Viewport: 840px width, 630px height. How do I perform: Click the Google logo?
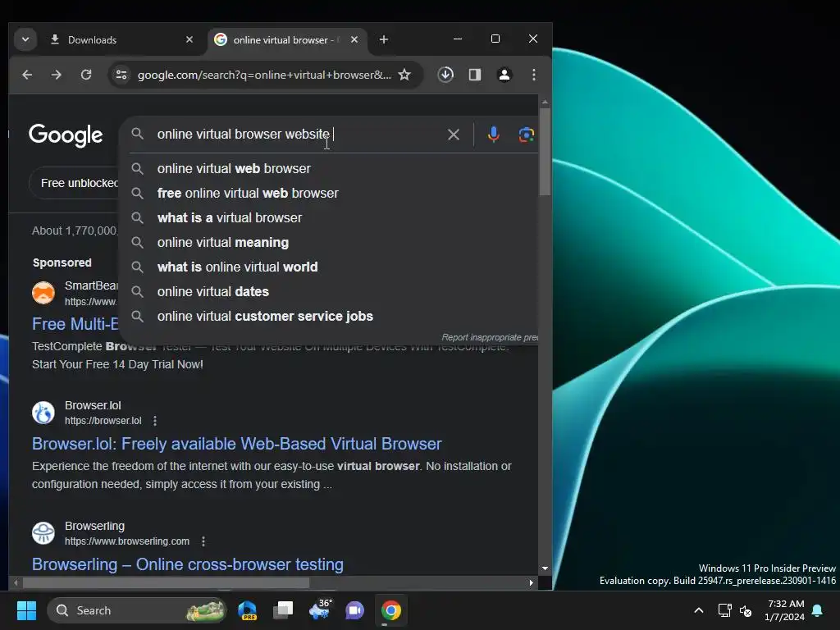click(x=66, y=135)
